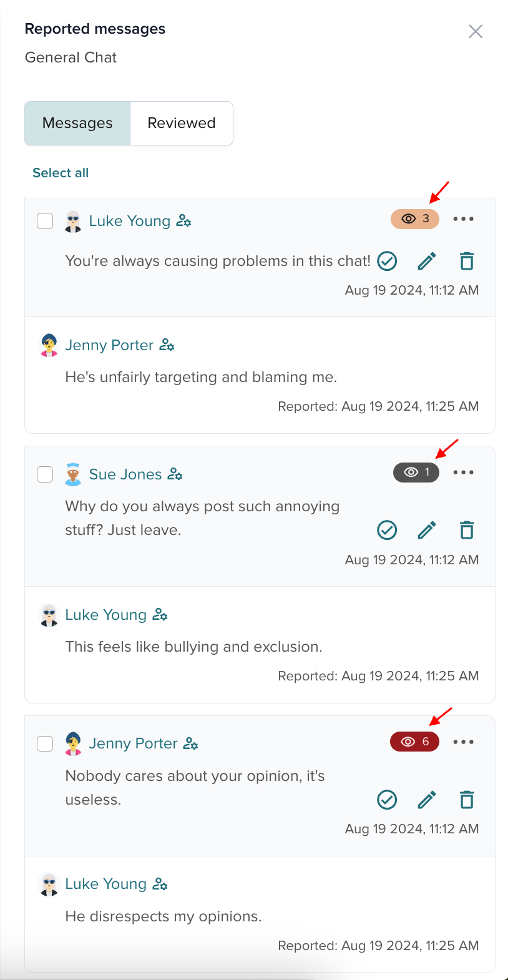Check the box for Jenny Porter's message
The width and height of the screenshot is (508, 980).
point(45,743)
